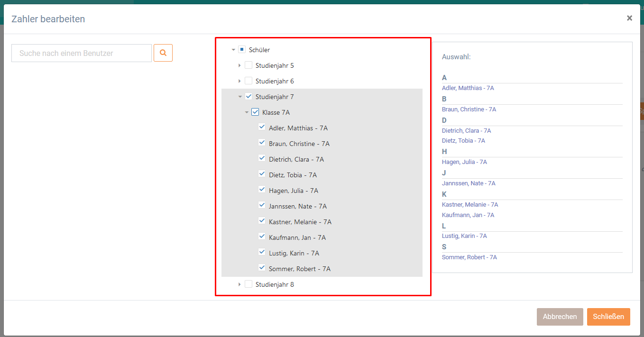This screenshot has width=644, height=337.
Task: Click the Abbrechen button
Action: pyautogui.click(x=560, y=317)
